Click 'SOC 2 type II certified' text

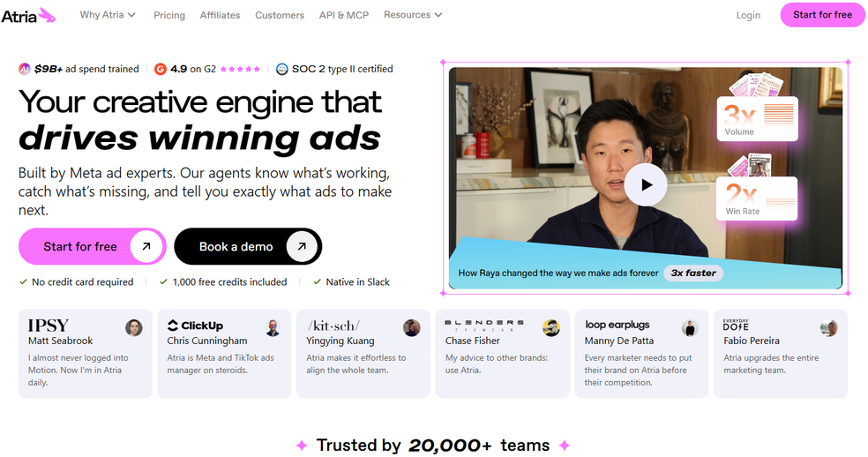pos(342,69)
